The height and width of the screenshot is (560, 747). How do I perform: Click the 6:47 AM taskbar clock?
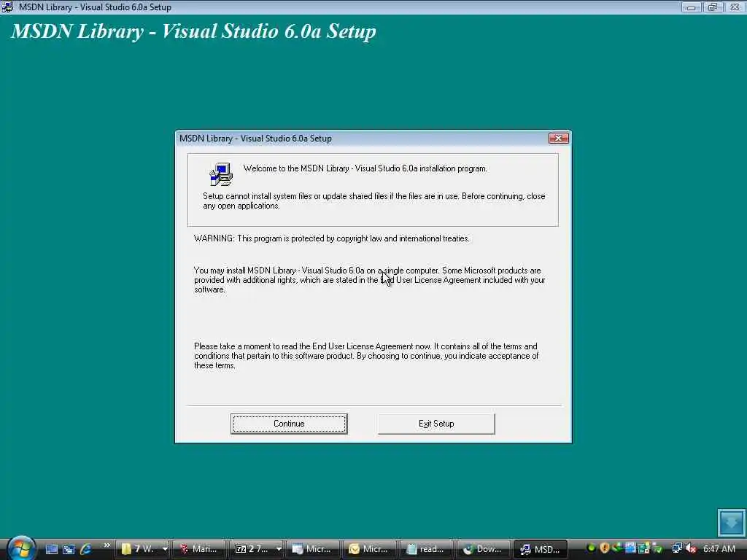coord(719,549)
